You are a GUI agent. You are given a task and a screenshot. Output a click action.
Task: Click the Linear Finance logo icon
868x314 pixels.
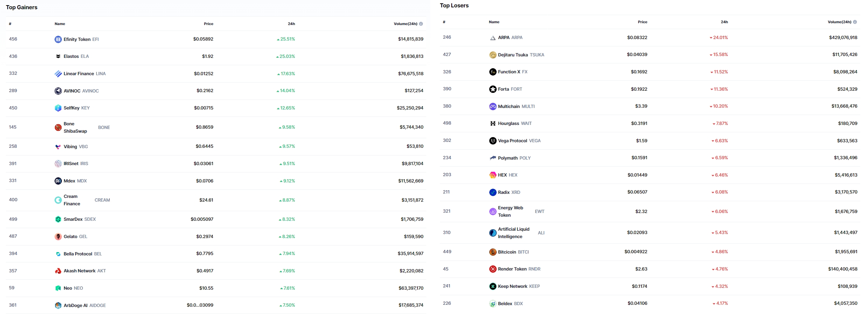[x=58, y=74]
